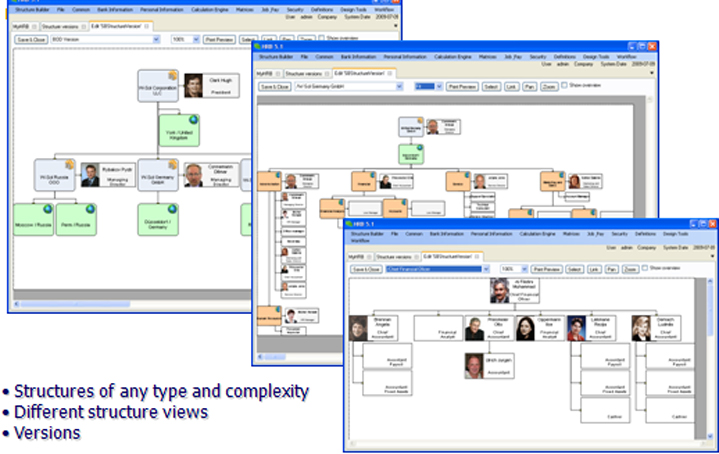The height and width of the screenshot is (454, 719).
Task: Open the Chief Financial Officer structure dropdown
Action: click(486, 269)
